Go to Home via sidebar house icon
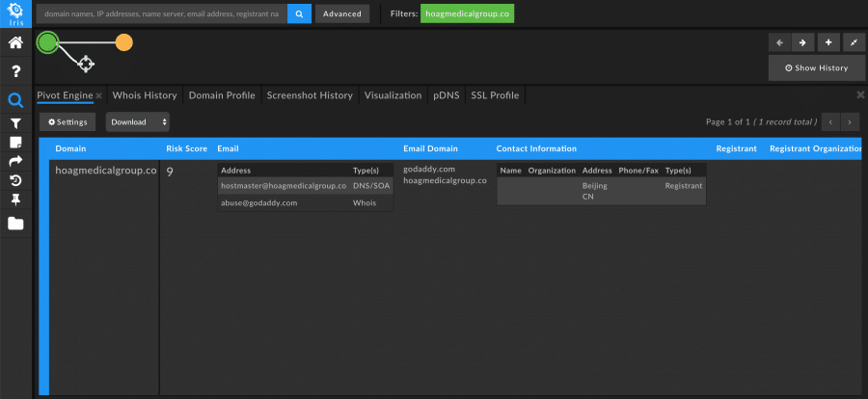868x399 pixels. [x=16, y=42]
